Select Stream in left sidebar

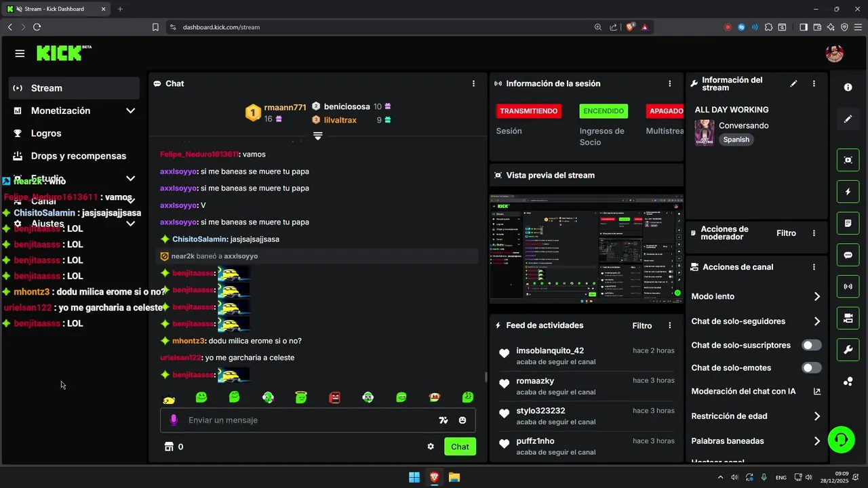click(x=74, y=88)
